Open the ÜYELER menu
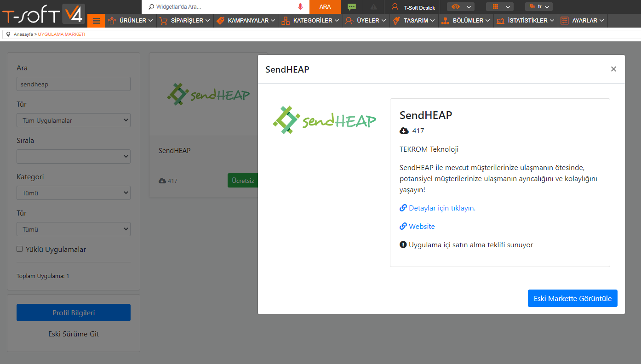 pyautogui.click(x=366, y=21)
